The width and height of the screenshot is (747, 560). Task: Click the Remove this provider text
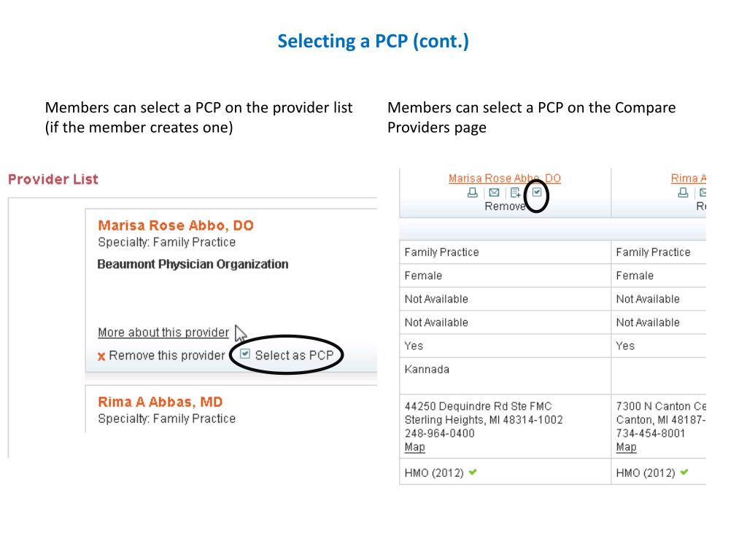[x=167, y=356]
